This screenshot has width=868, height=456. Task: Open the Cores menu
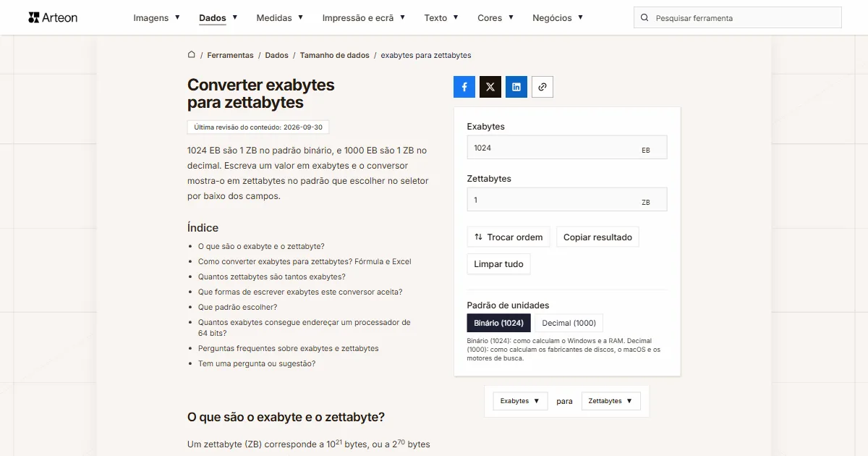pyautogui.click(x=495, y=18)
